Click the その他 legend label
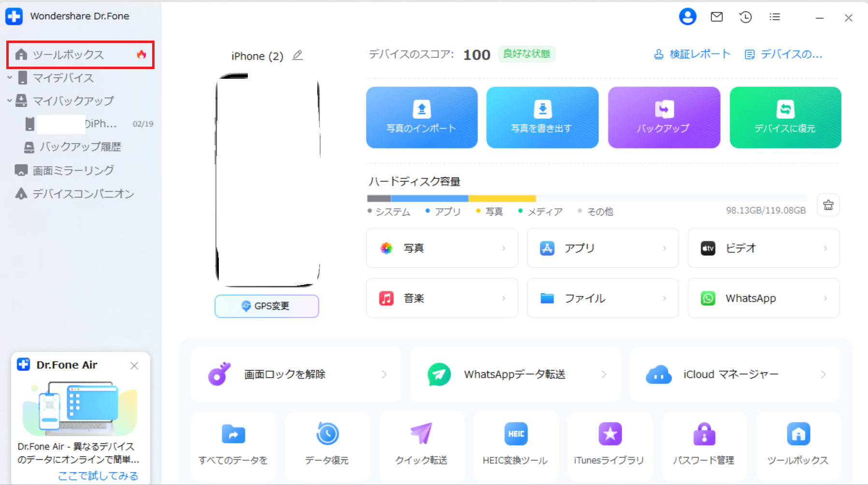868x485 pixels. 600,212
